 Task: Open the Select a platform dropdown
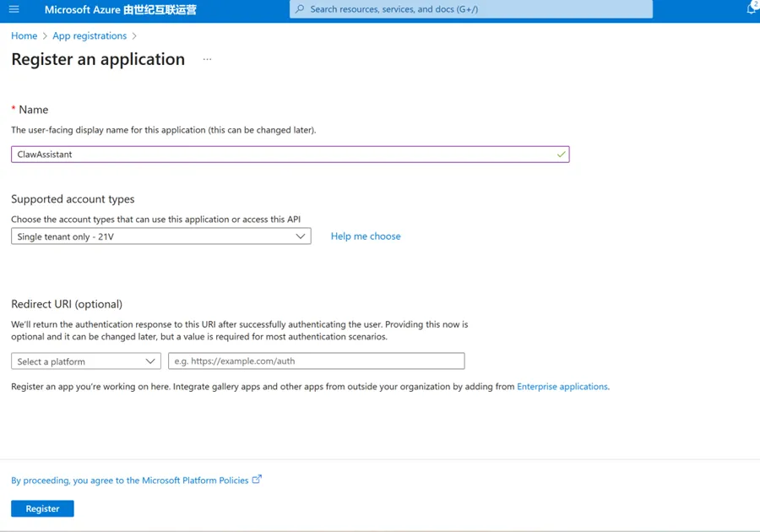tap(86, 361)
